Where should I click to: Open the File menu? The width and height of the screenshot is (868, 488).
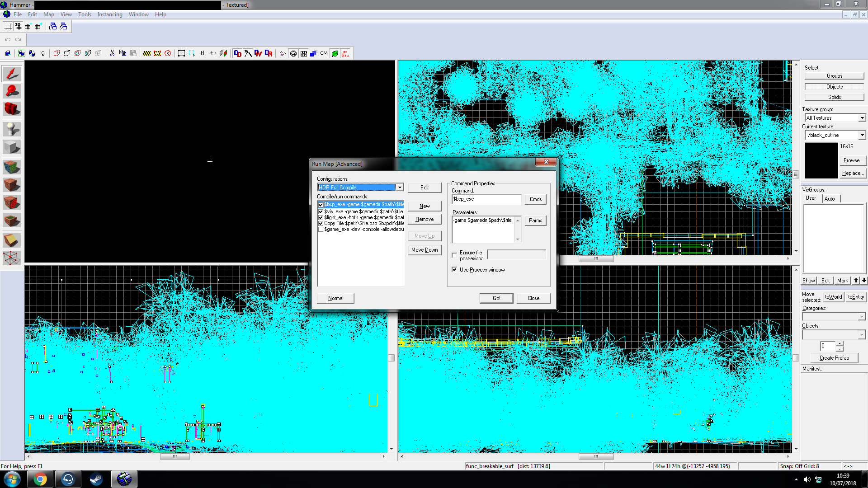[18, 14]
